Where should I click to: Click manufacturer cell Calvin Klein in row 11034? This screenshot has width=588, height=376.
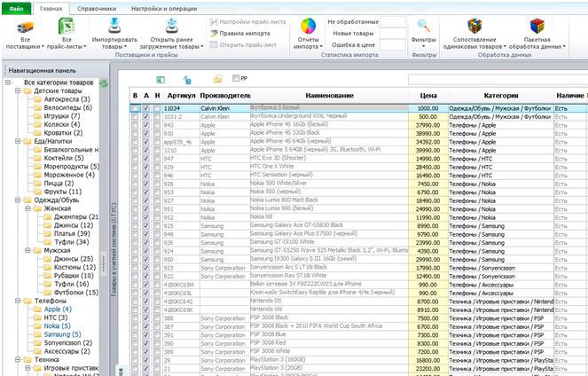coord(224,108)
